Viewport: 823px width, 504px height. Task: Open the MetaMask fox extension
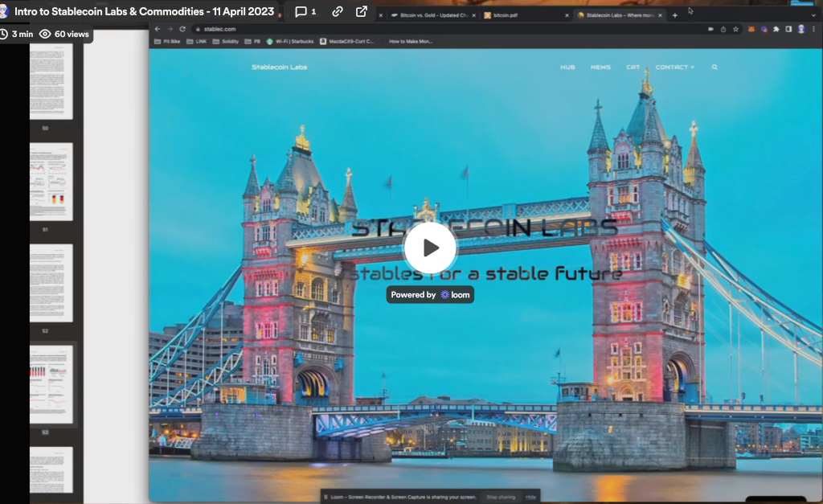[751, 30]
